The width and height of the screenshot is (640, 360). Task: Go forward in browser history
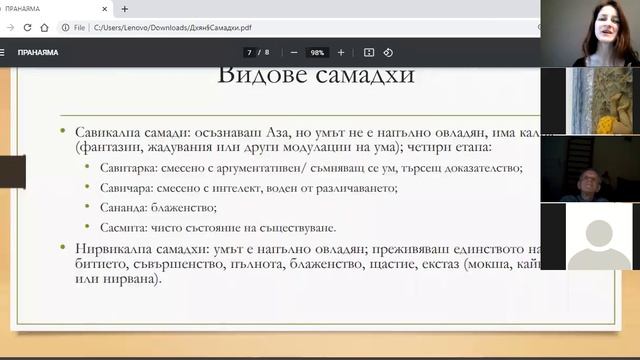[x=11, y=27]
